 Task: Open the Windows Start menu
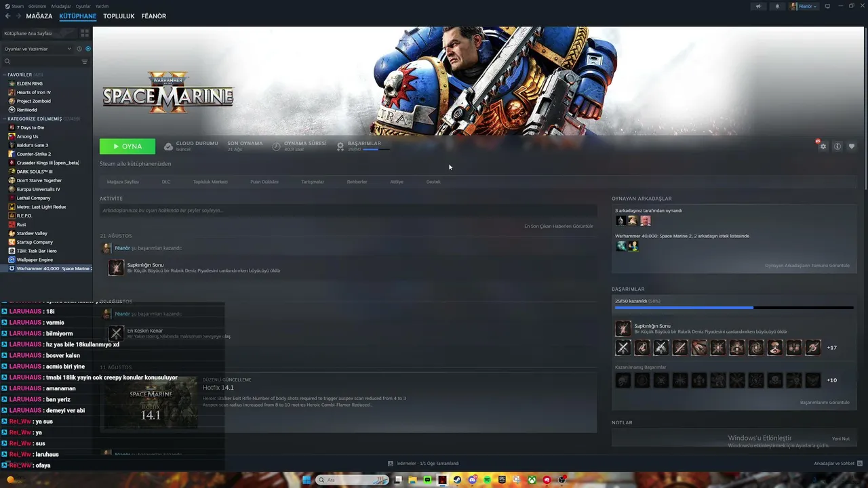pos(307,480)
